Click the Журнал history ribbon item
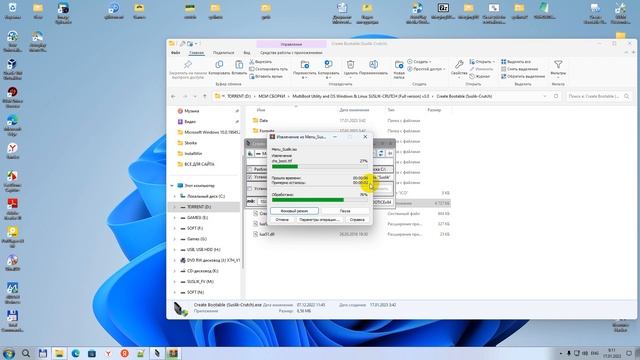640x360 pixels. (480, 76)
